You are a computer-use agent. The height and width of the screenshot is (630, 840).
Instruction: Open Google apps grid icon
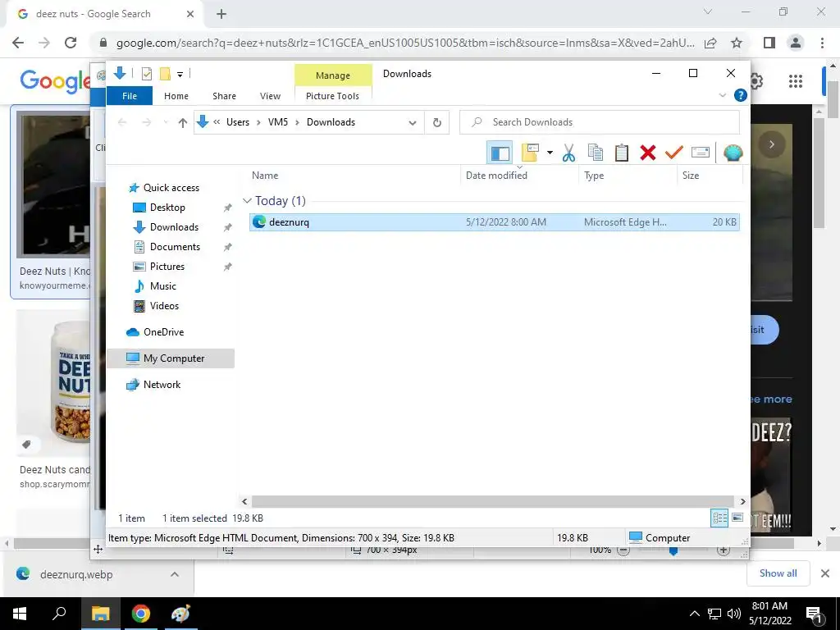pyautogui.click(x=796, y=81)
